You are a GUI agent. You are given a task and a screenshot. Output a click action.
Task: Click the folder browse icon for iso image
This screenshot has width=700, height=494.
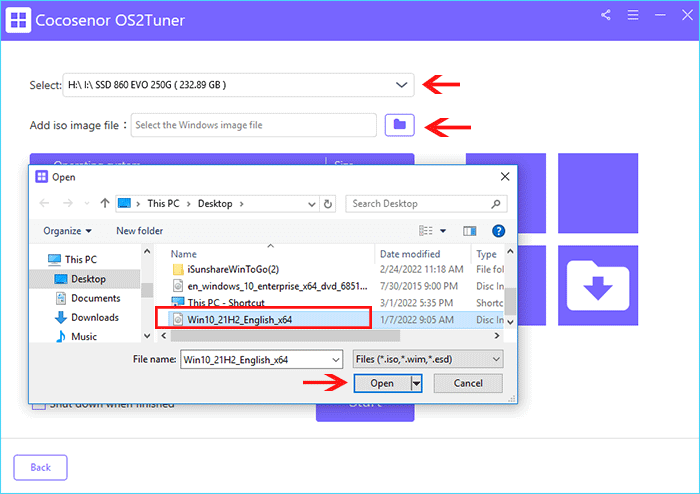400,125
